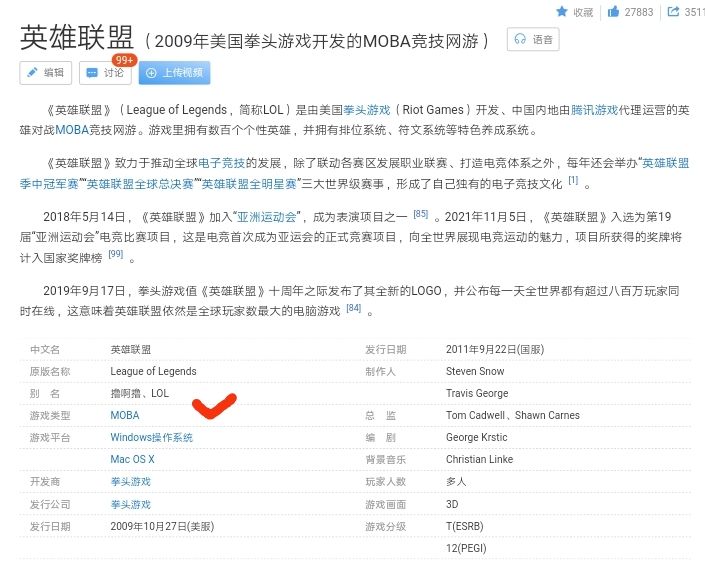Click Tom Cadwell、Shawn Carnes text
Image resolution: width=705 pixels, height=582 pixels.
513,415
